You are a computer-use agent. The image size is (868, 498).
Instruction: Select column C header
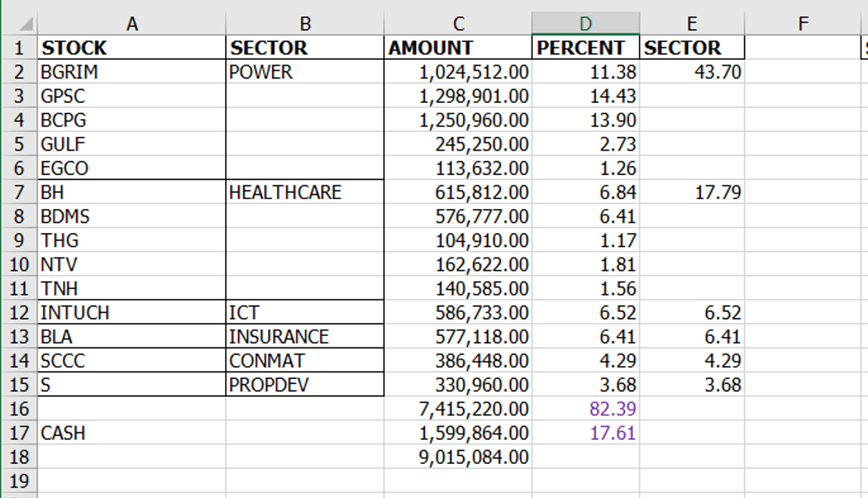pos(457,23)
